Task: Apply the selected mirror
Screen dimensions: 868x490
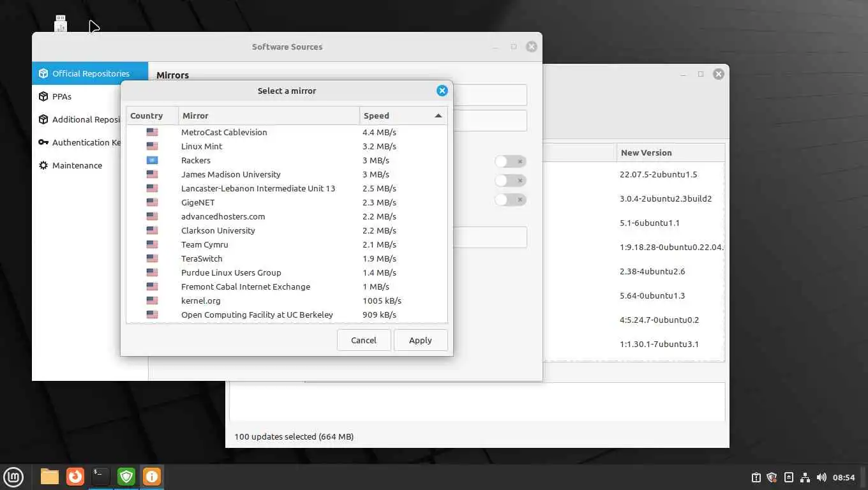Action: [421, 340]
